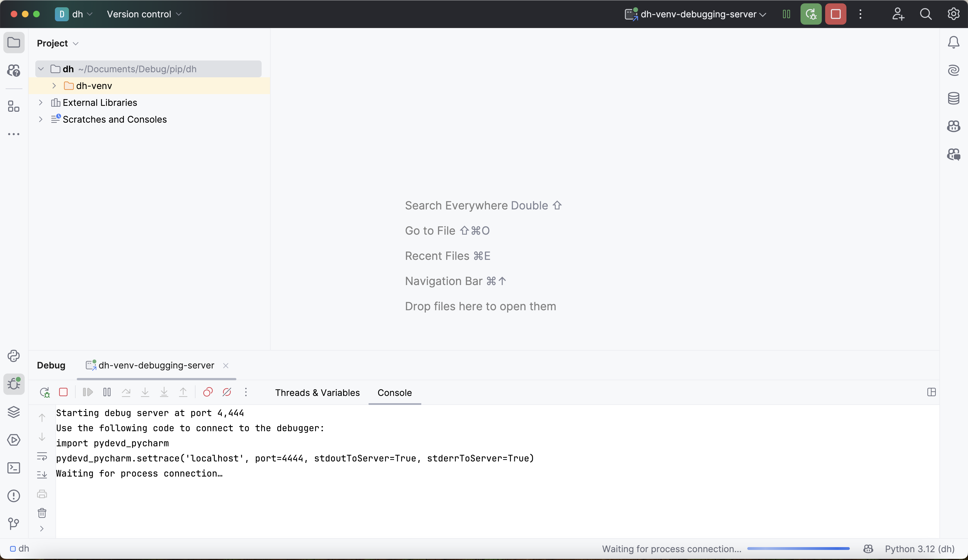Image resolution: width=968 pixels, height=560 pixels.
Task: Click View Breakpoints icon in debug toolbar
Action: click(208, 392)
